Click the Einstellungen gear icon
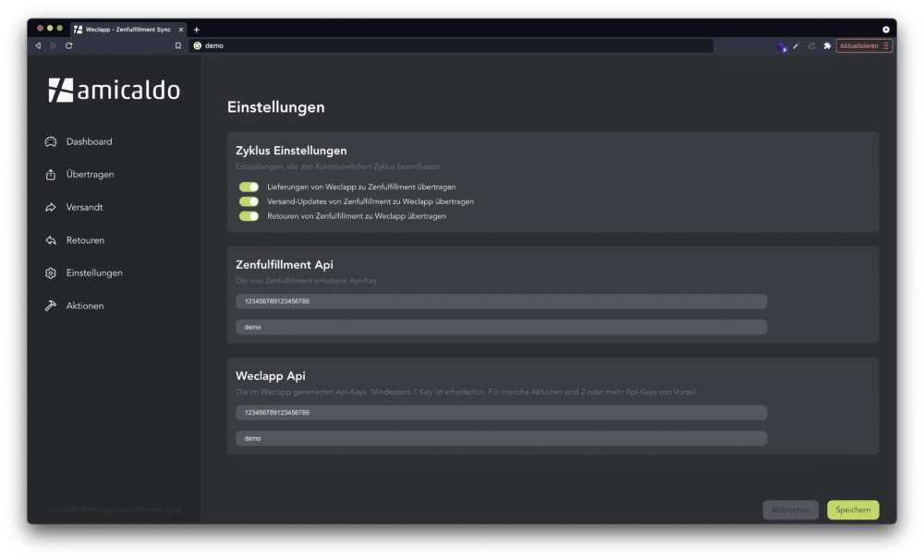 51,273
